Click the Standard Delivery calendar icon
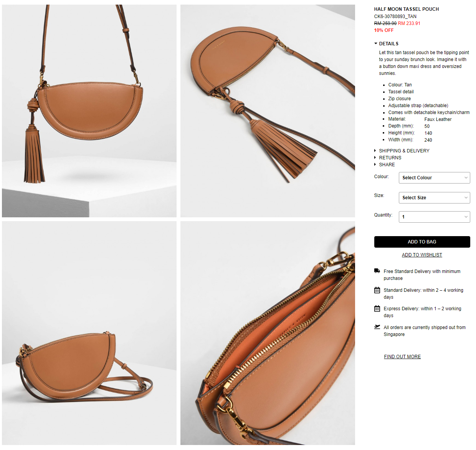Image resolution: width=476 pixels, height=450 pixels. tap(377, 290)
